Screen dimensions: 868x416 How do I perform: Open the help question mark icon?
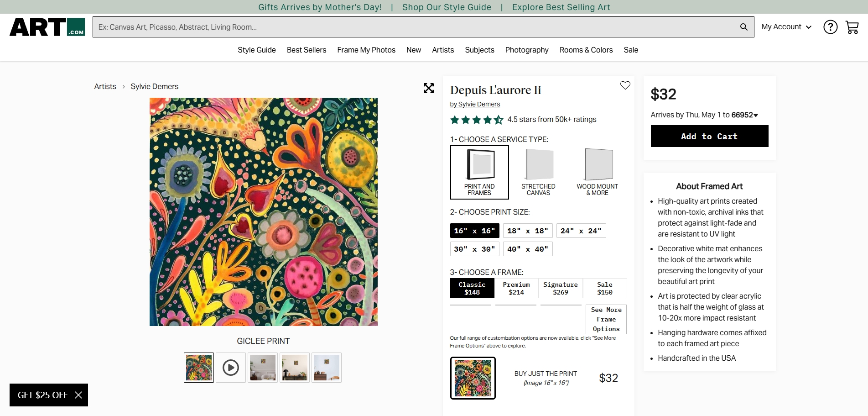point(830,27)
